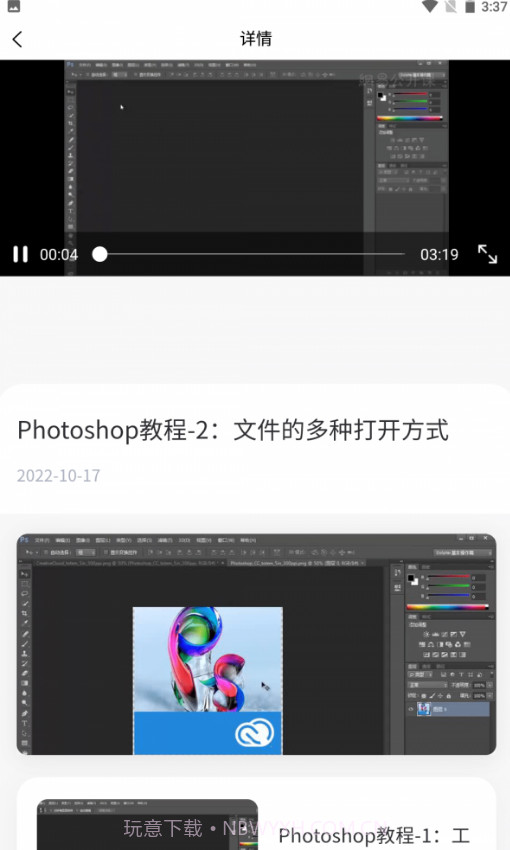The image size is (510, 850).
Task: Click the Wi-Fi status icon
Action: [x=430, y=7]
